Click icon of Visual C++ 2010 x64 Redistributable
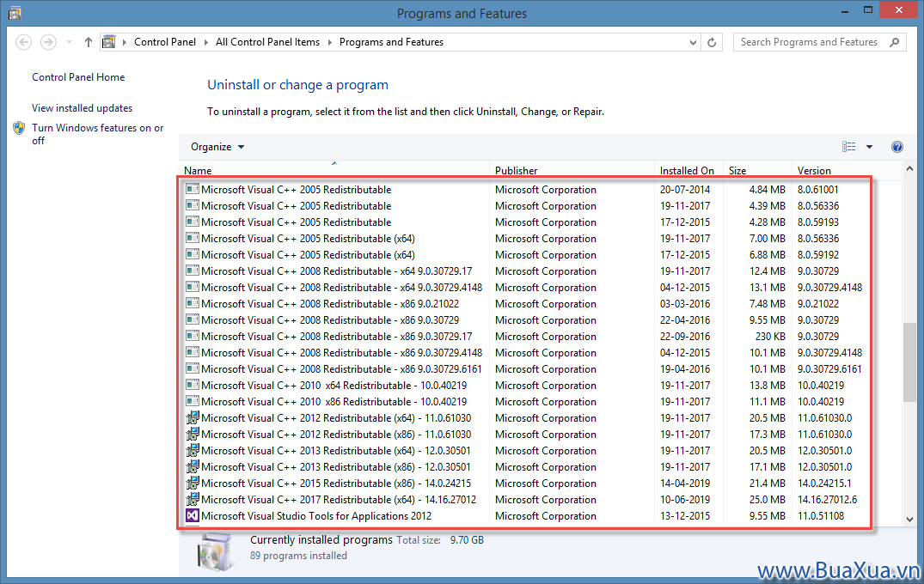This screenshot has height=584, width=924. click(193, 385)
